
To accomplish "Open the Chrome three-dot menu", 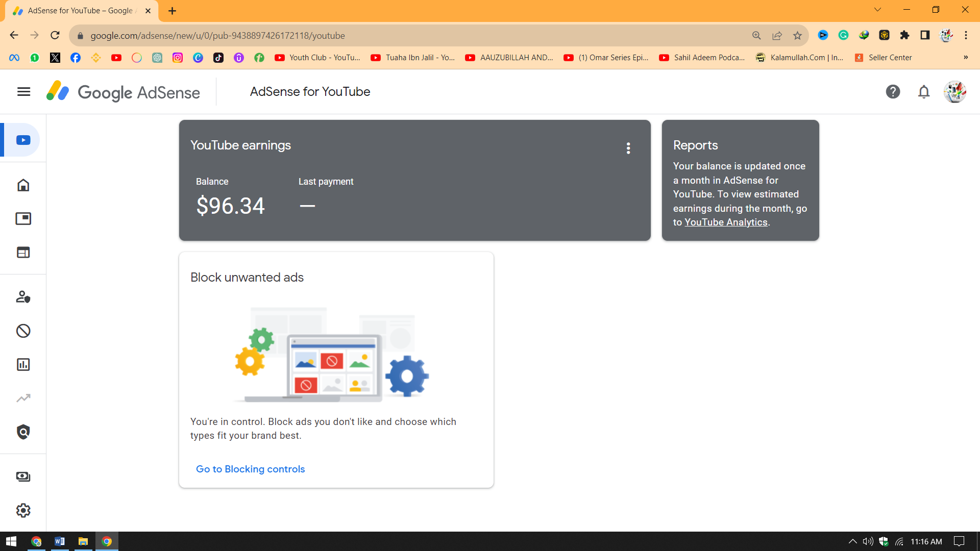I will (966, 35).
